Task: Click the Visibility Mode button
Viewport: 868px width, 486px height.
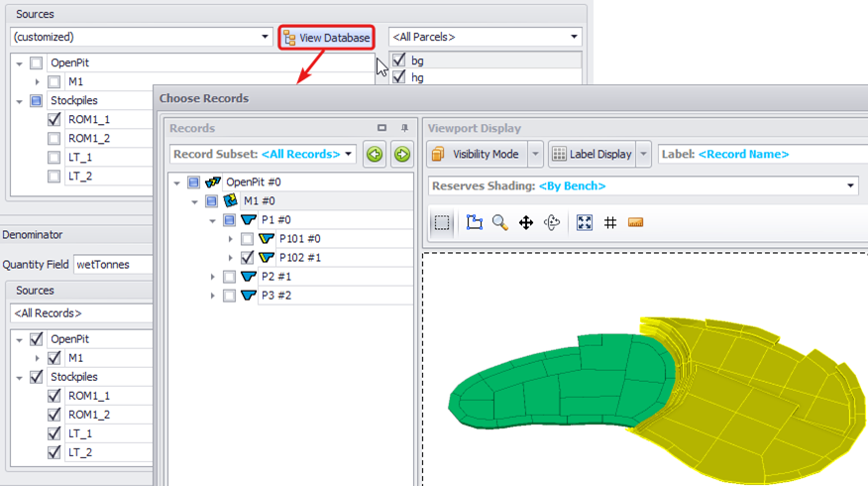Action: (478, 154)
